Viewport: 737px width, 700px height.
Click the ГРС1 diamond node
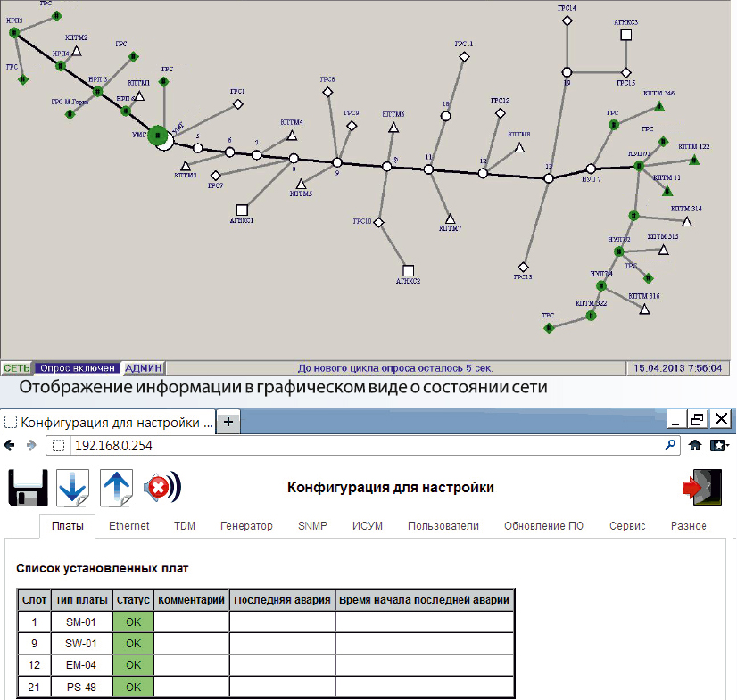tap(238, 104)
